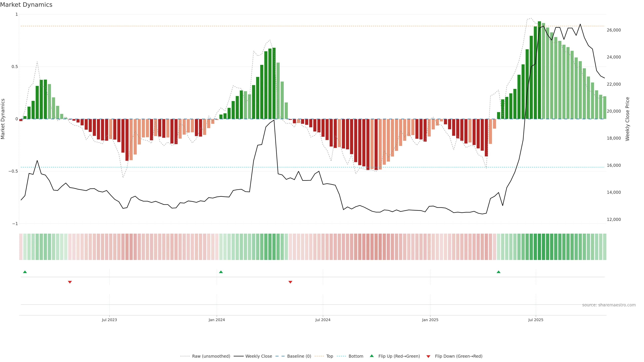The height and width of the screenshot is (362, 644).
Task: Click the green triangle icon in the legend
Action: [x=372, y=356]
